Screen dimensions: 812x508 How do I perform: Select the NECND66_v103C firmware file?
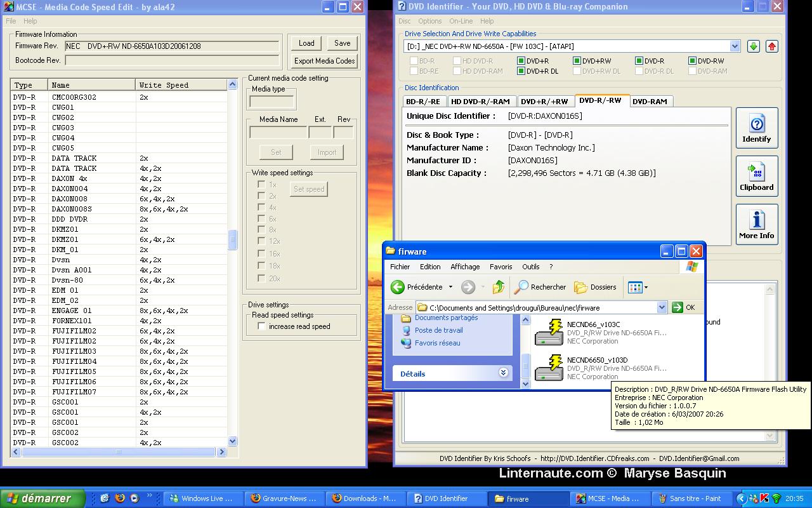600,332
